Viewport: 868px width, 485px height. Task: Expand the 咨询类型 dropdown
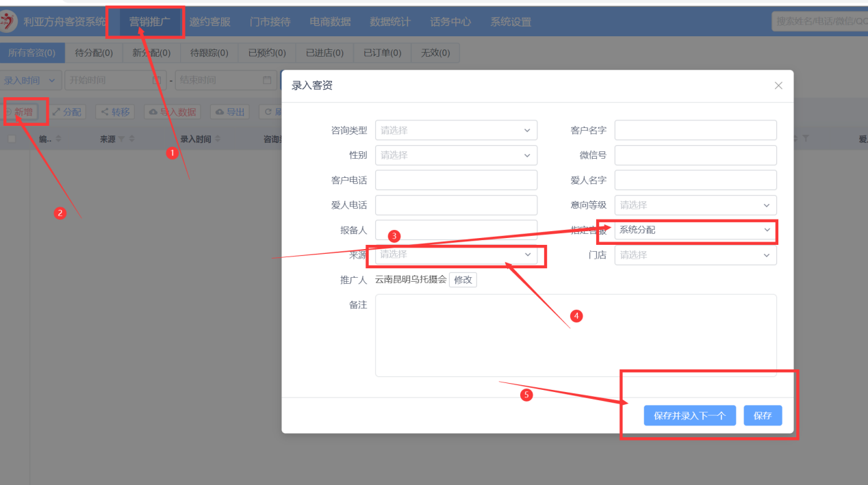click(456, 130)
